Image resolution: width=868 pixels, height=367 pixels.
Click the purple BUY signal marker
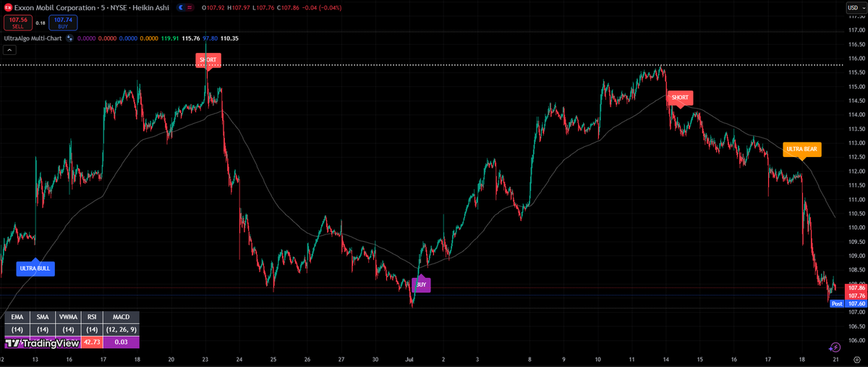click(x=421, y=285)
